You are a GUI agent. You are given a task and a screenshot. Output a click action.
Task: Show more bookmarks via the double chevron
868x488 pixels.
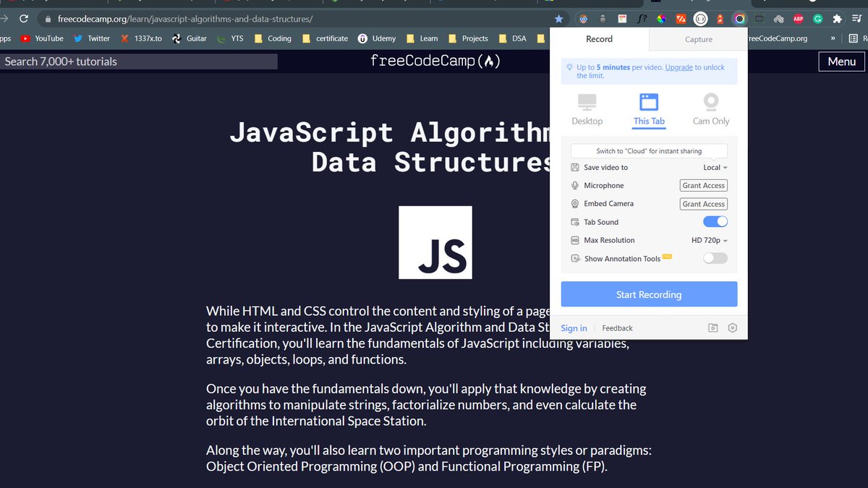833,38
